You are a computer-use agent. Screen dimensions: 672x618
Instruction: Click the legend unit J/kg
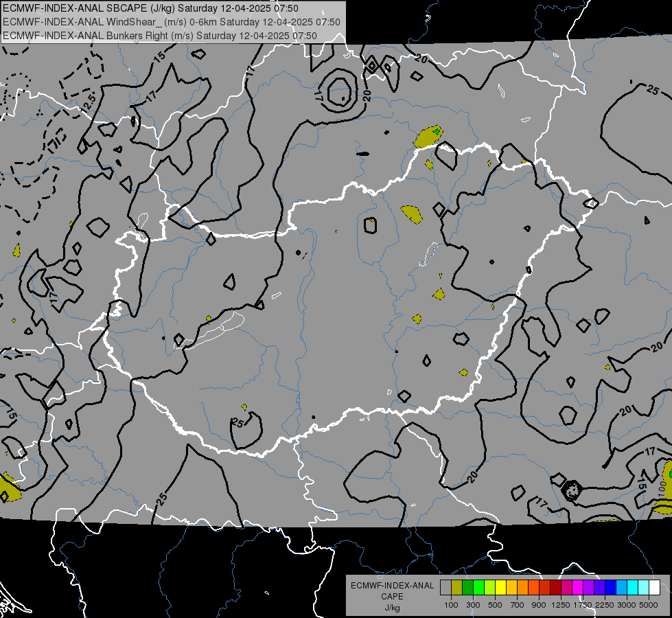[392, 607]
